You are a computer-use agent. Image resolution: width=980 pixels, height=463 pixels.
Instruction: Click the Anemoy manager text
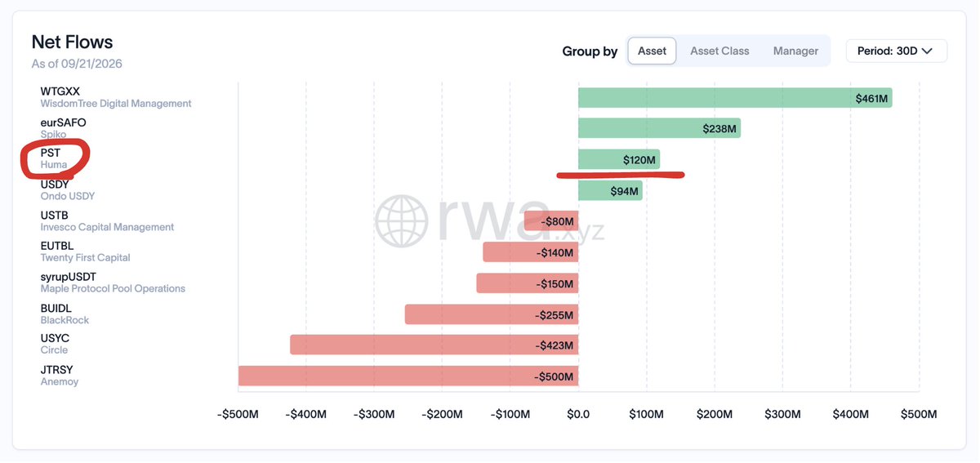pyautogui.click(x=60, y=381)
